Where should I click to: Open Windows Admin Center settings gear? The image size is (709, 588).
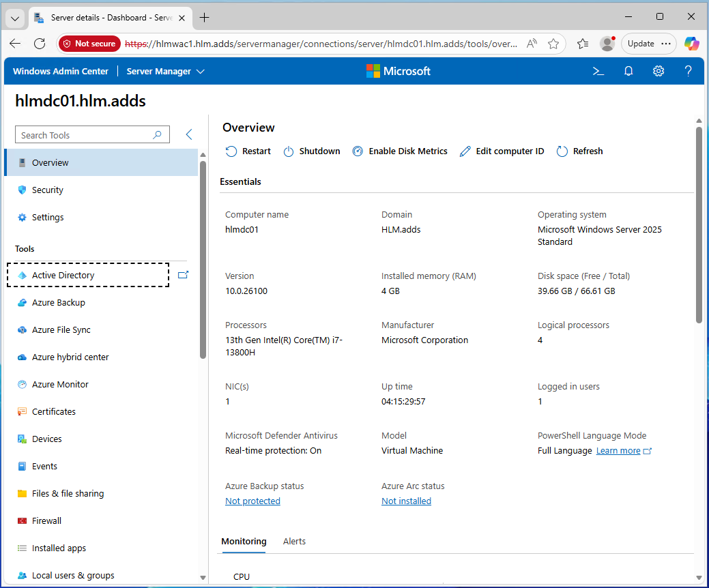(658, 71)
